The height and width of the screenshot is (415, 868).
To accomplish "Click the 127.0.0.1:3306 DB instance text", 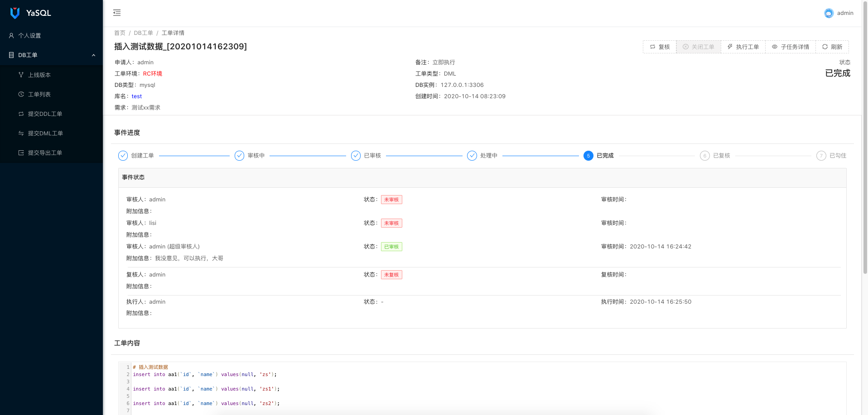I will pos(462,85).
